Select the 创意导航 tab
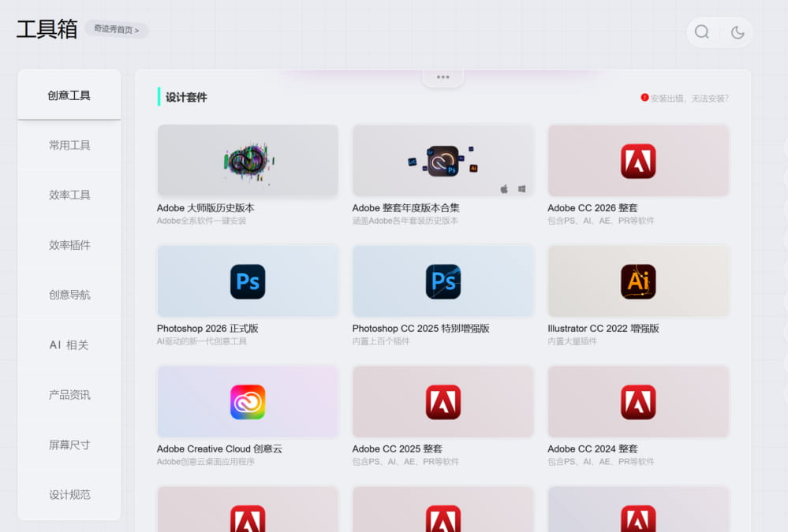The height and width of the screenshot is (532, 788). [x=69, y=295]
